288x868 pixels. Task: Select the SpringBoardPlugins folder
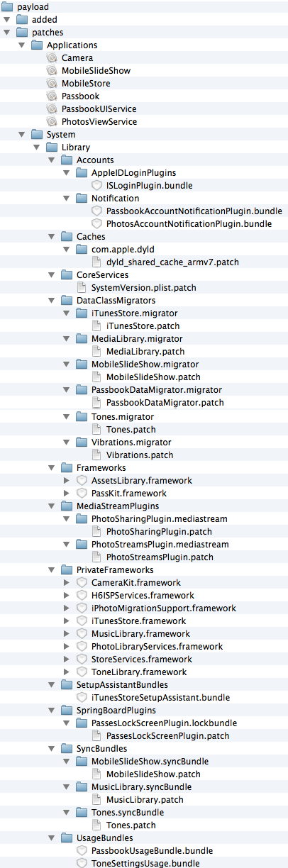[109, 711]
